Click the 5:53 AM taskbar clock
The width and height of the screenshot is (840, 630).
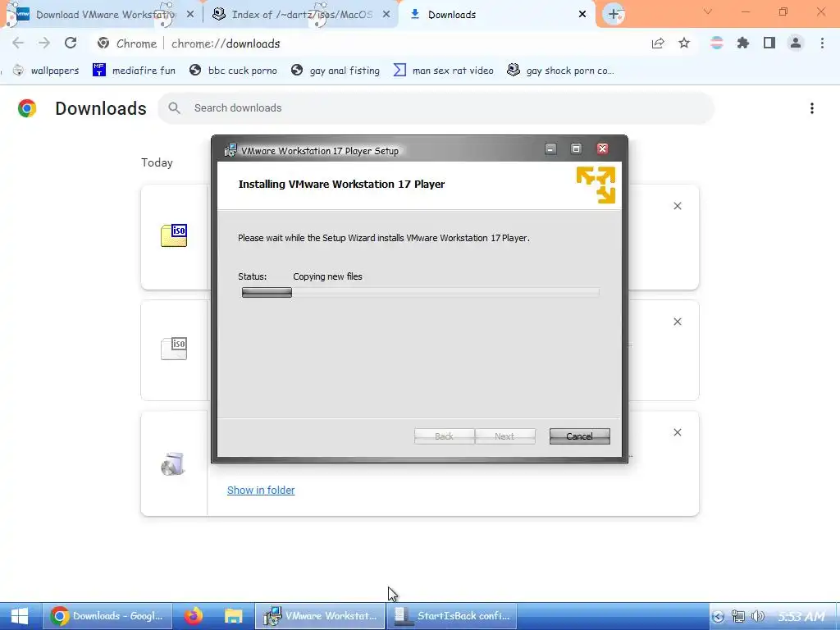[801, 617]
